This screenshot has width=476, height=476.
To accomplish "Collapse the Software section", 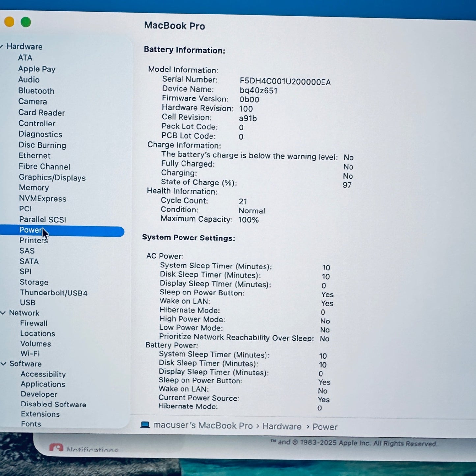I will (x=4, y=364).
